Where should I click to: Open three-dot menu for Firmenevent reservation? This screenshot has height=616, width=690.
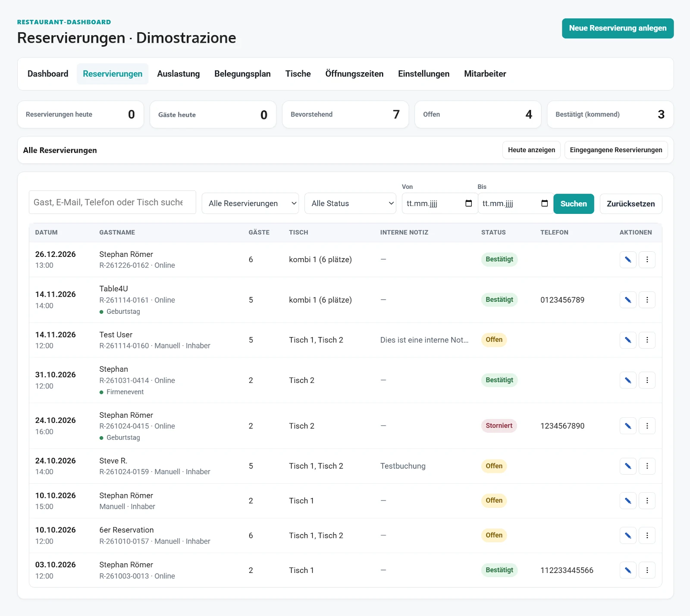coord(647,380)
